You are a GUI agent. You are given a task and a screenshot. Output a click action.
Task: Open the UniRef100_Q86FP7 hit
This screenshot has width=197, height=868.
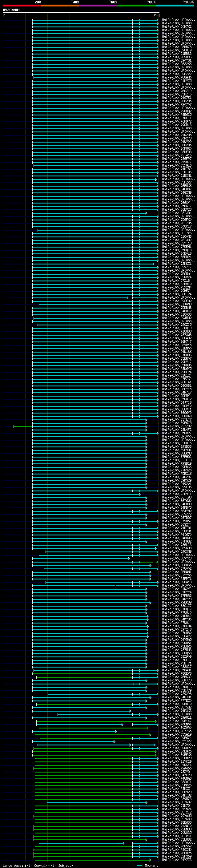177,159
